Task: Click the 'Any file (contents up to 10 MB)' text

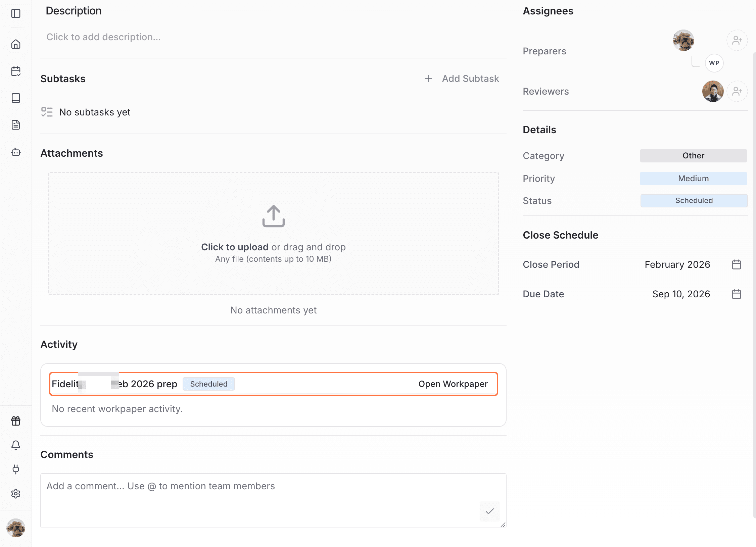Action: click(273, 259)
